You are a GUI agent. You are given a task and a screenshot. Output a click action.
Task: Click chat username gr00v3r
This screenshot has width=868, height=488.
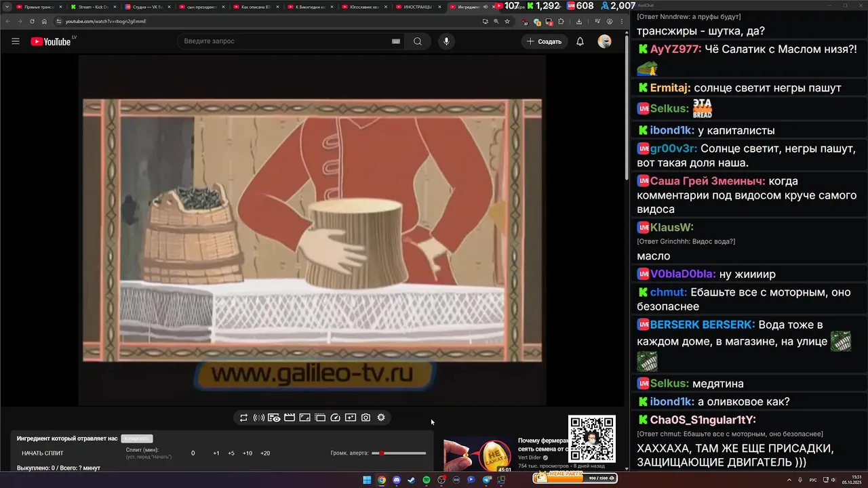coord(673,148)
